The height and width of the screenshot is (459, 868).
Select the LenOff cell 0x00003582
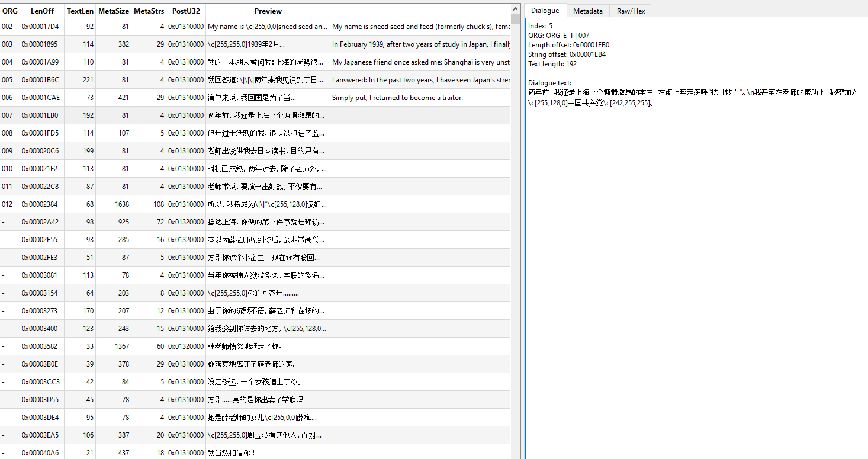click(41, 346)
